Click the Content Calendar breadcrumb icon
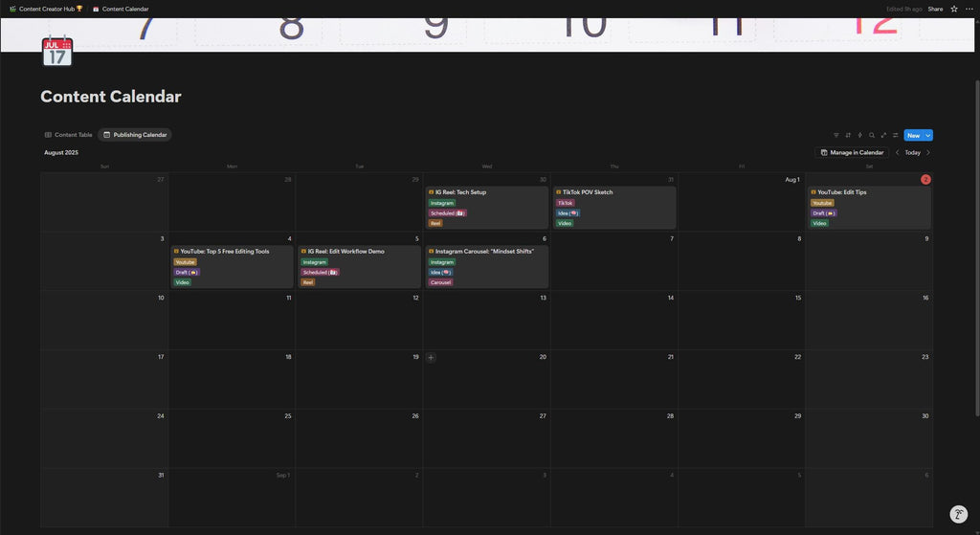This screenshot has width=980, height=535. pyautogui.click(x=96, y=9)
